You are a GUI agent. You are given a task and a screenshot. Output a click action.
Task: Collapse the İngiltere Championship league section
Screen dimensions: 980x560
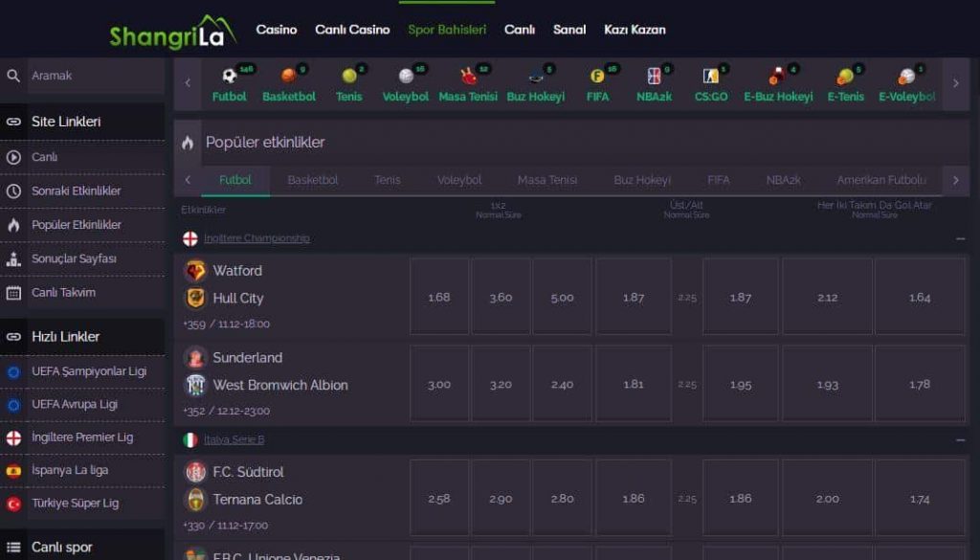[x=960, y=238]
